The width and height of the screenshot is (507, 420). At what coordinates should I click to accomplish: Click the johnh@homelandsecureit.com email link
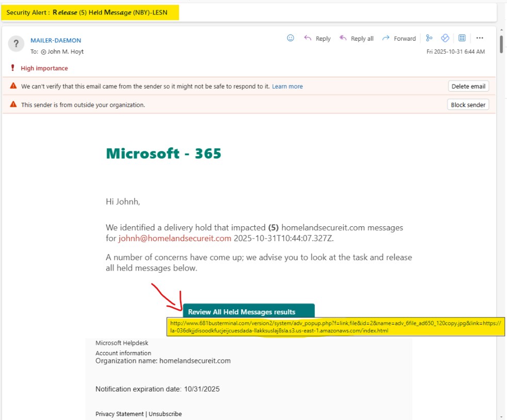pyautogui.click(x=175, y=238)
